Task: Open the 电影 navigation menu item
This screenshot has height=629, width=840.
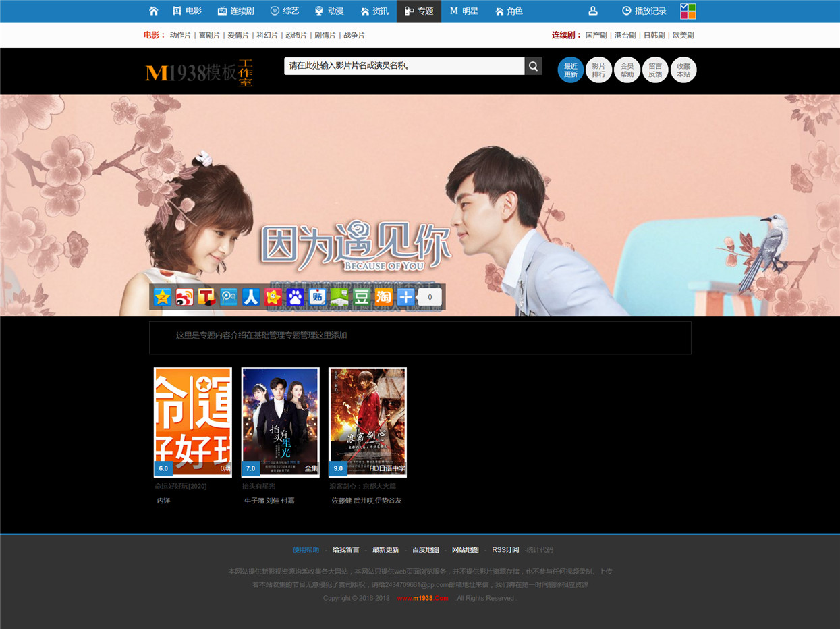Action: point(187,11)
